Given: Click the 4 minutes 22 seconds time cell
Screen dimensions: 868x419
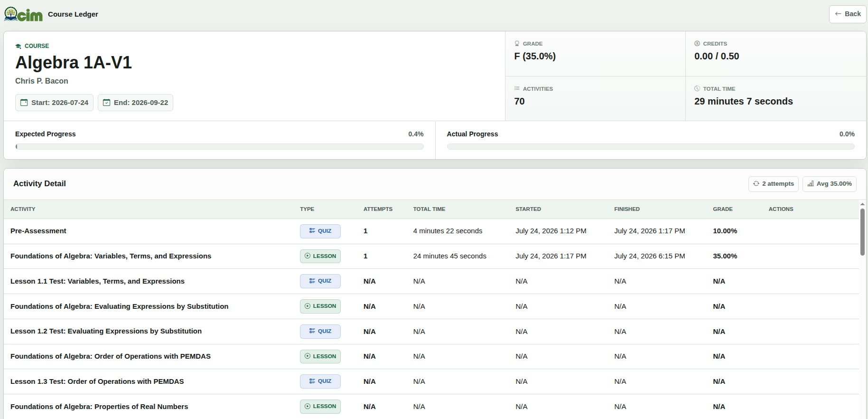Looking at the screenshot, I should pos(448,231).
